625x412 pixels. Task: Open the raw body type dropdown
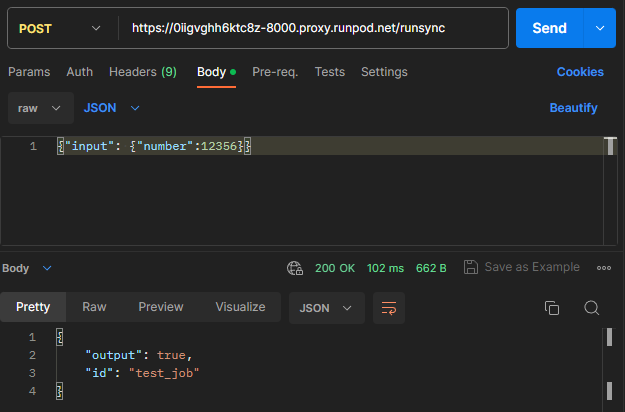(x=40, y=108)
